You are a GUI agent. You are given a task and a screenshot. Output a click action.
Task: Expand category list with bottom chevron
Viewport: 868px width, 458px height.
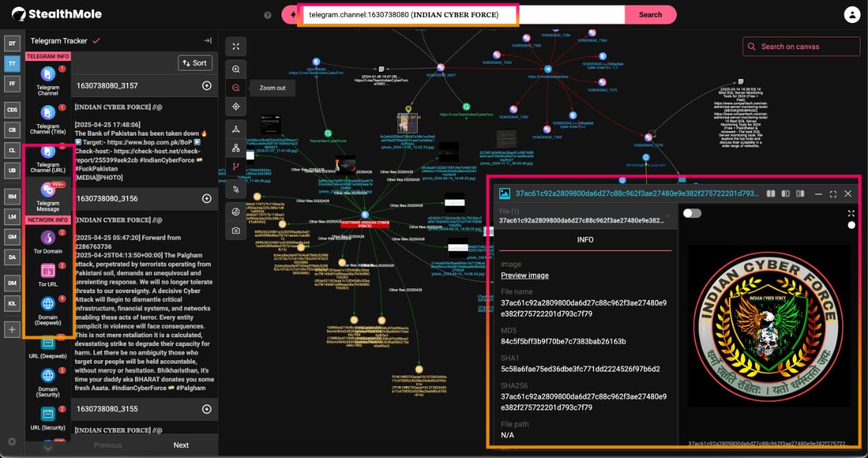47,448
